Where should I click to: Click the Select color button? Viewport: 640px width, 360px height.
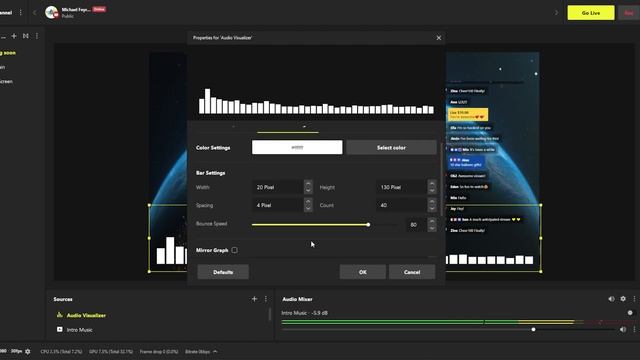391,147
